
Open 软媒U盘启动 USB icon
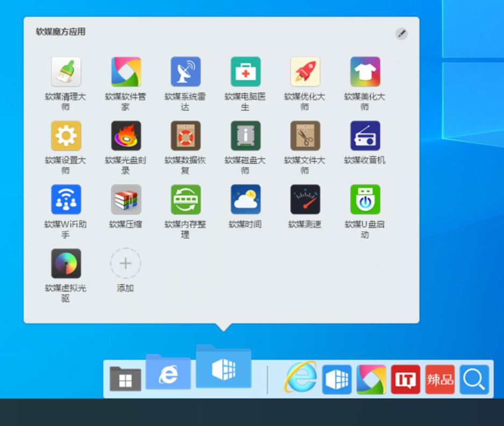coord(365,200)
